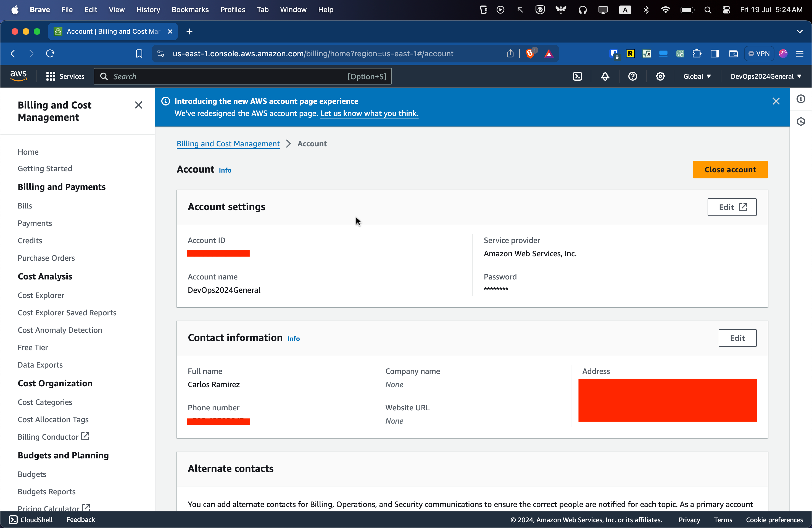
Task: Open the AWS notifications bell
Action: pos(605,76)
